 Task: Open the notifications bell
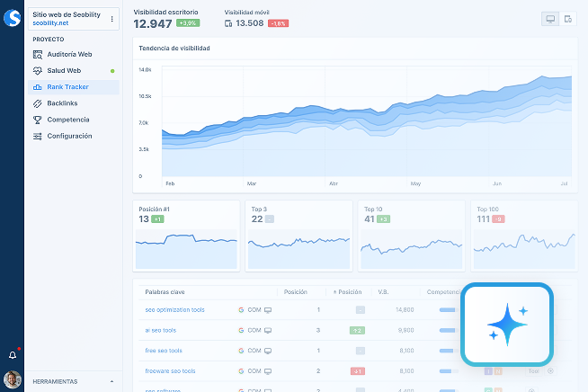click(x=13, y=355)
